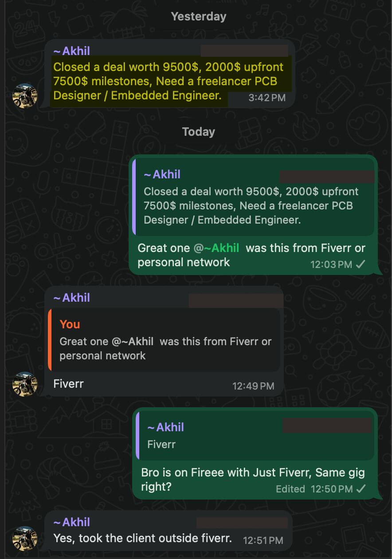Viewport: 392px width, 559px height.
Task: Click the ~Akhil sender name above "Closed a deal" message
Action: pyautogui.click(x=71, y=51)
